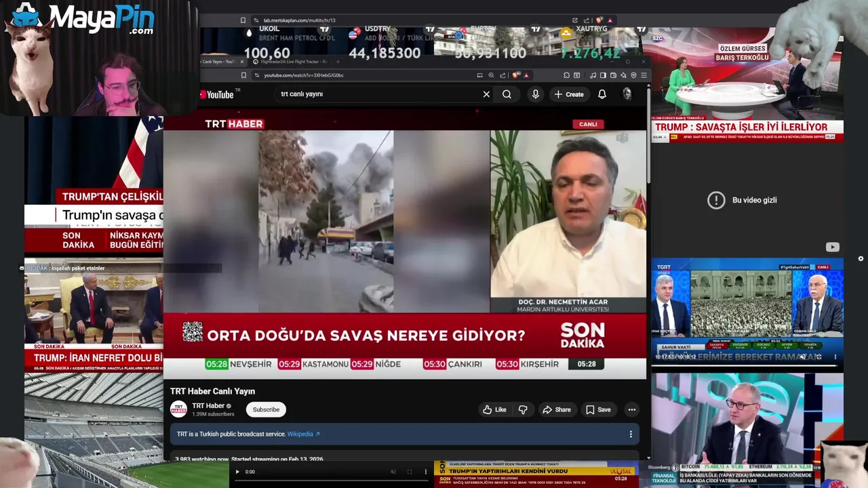This screenshot has width=868, height=488.
Task: Click the TRT Haber live video frame
Action: 405,243
